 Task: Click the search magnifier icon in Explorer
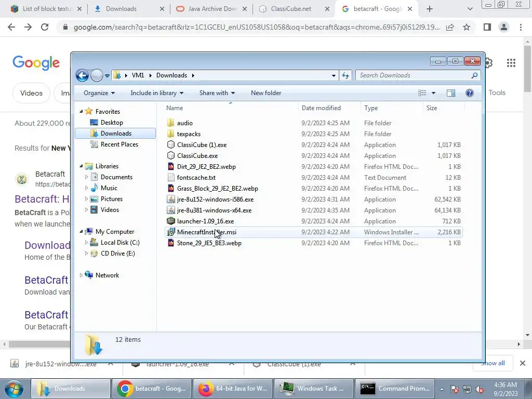point(475,75)
